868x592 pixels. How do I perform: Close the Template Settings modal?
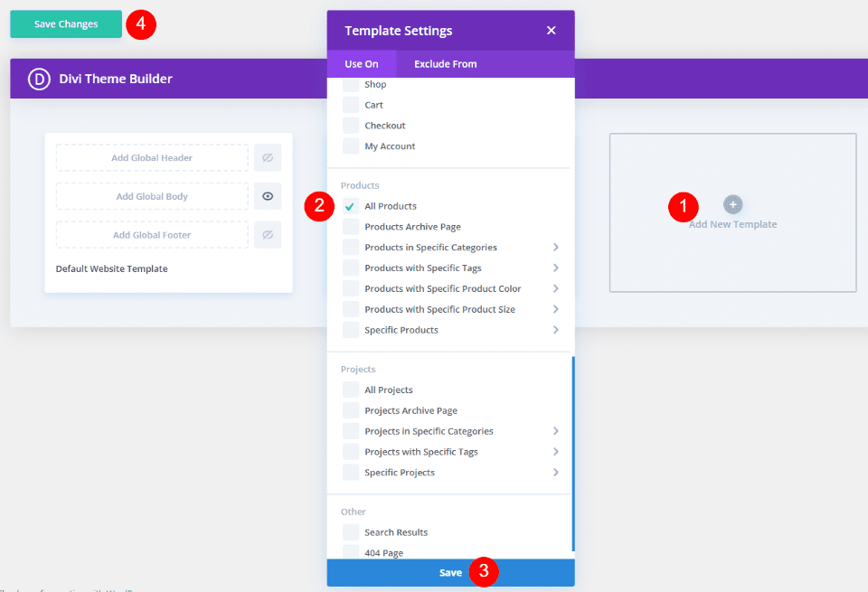(552, 30)
